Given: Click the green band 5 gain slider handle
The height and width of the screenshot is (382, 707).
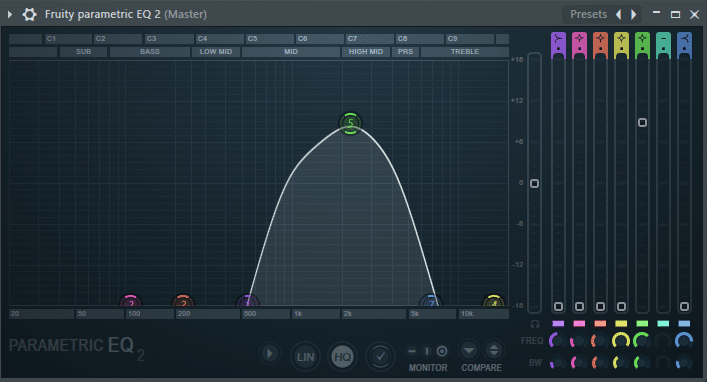Looking at the screenshot, I should 643,123.
